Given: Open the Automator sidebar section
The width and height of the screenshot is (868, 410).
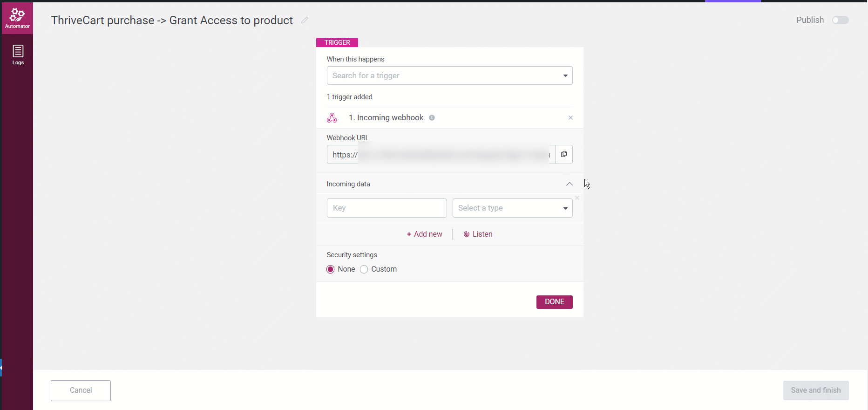Looking at the screenshot, I should pos(17,18).
